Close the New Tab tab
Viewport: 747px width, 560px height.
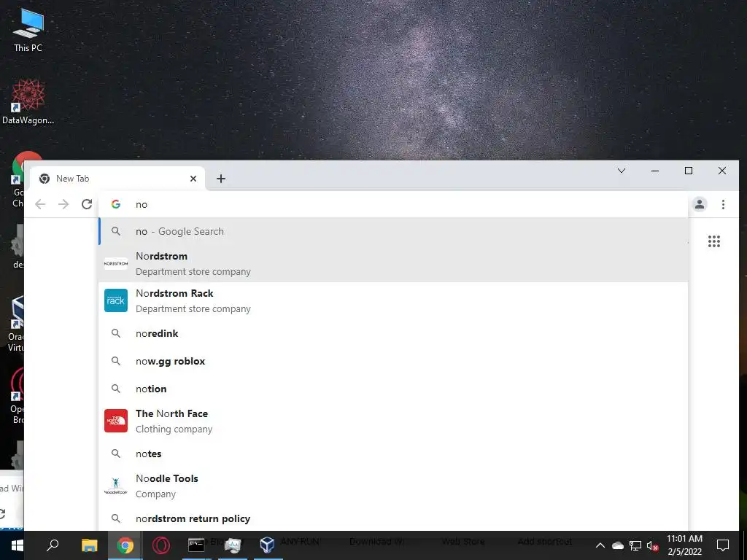coord(193,179)
